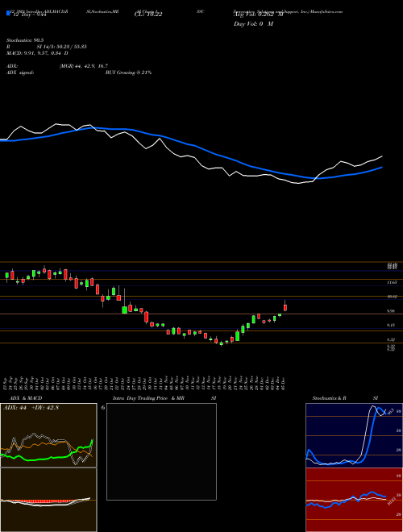Screen dimensions: 403x532
Task: Click the 9.15 price axis label
Action: (x=393, y=325)
